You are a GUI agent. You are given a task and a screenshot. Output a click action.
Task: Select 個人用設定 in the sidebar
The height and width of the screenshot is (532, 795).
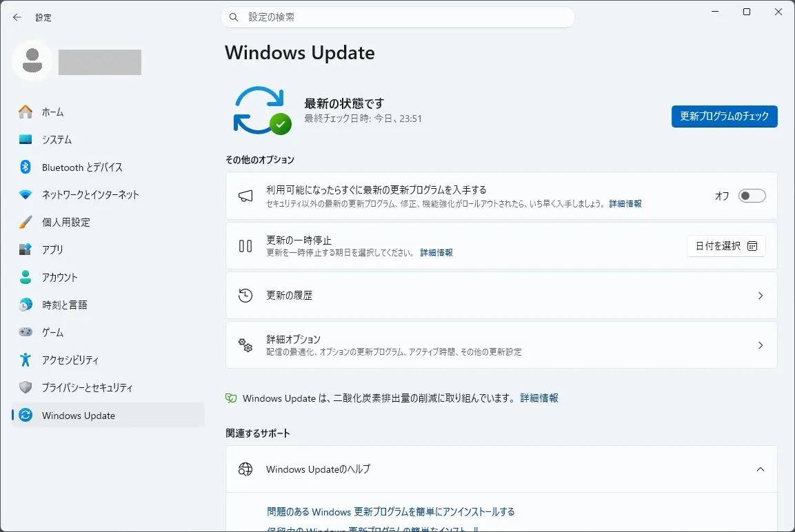click(108, 222)
